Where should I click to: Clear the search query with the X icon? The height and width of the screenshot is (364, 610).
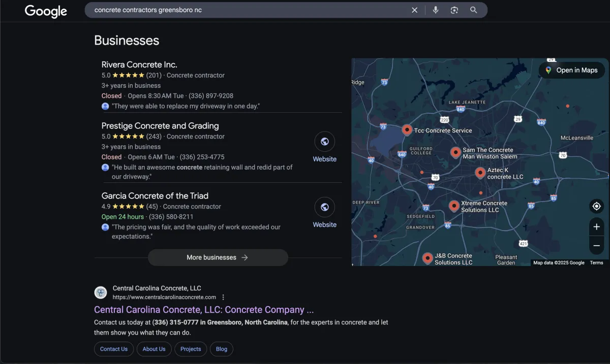(414, 10)
